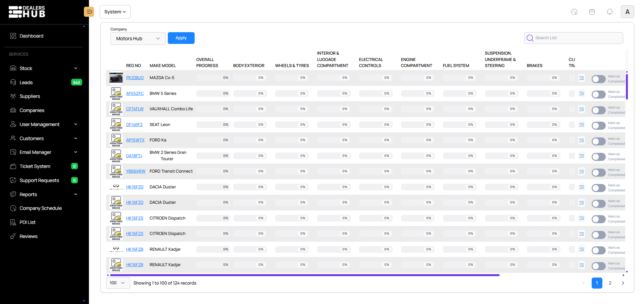Viewport: 644px width, 304px height.
Task: Click the Suppliers sidebar icon
Action: click(x=13, y=96)
